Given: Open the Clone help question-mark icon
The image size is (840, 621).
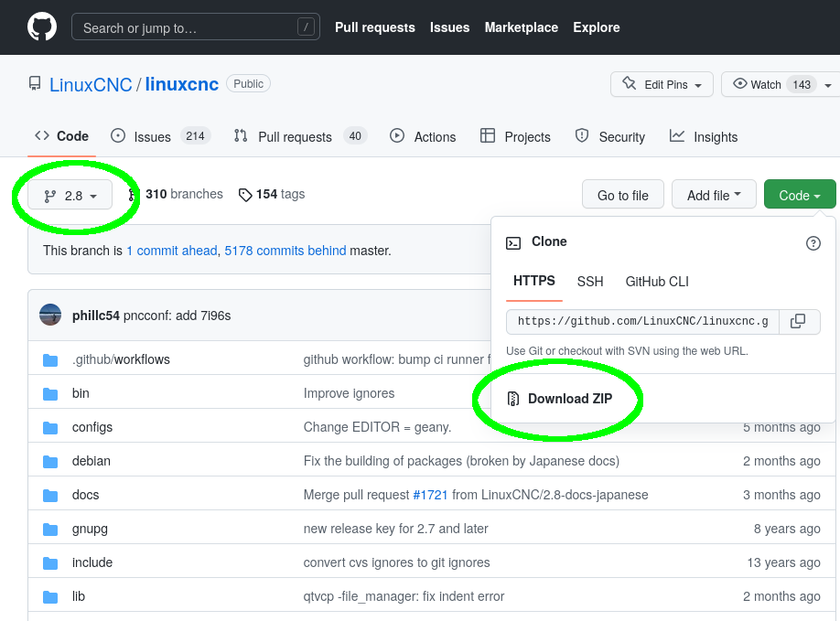Looking at the screenshot, I should (x=813, y=243).
